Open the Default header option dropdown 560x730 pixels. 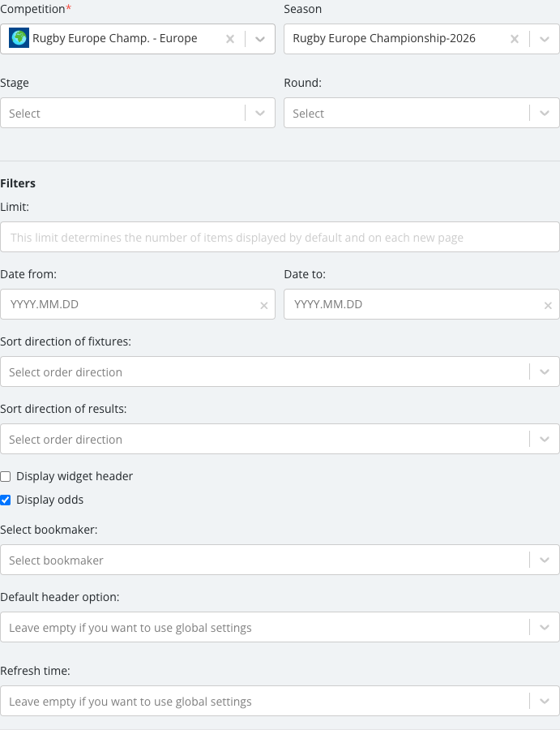point(280,627)
